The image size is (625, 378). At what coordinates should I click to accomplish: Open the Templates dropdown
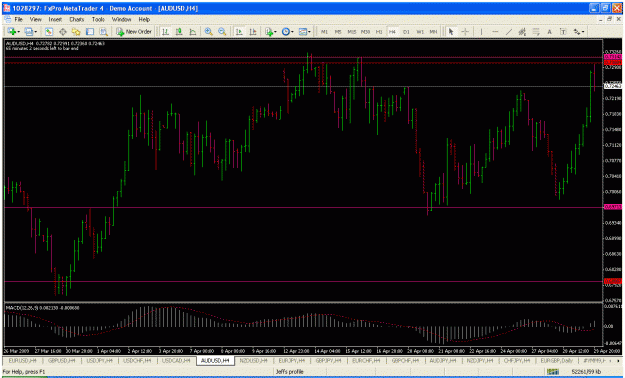(x=305, y=32)
